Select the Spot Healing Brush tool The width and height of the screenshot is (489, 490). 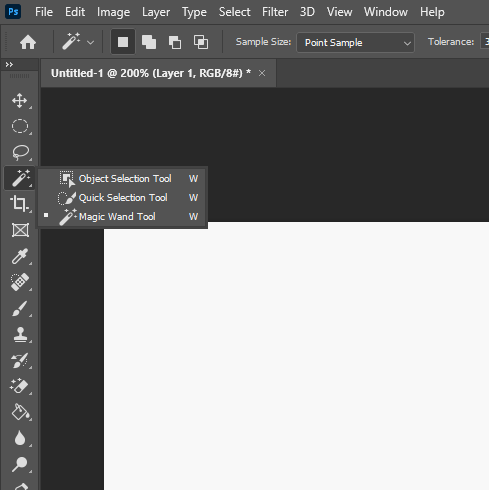[20, 282]
